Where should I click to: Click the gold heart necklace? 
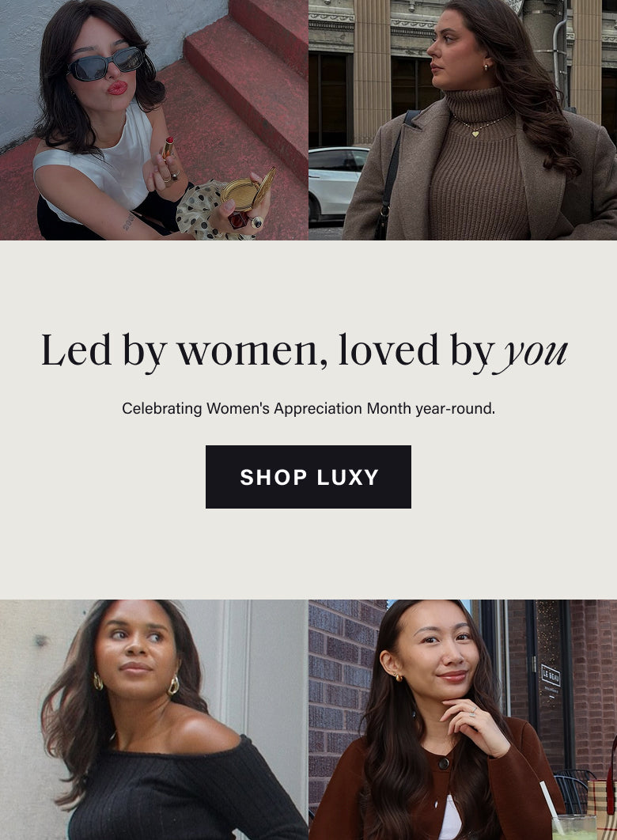coord(476,132)
